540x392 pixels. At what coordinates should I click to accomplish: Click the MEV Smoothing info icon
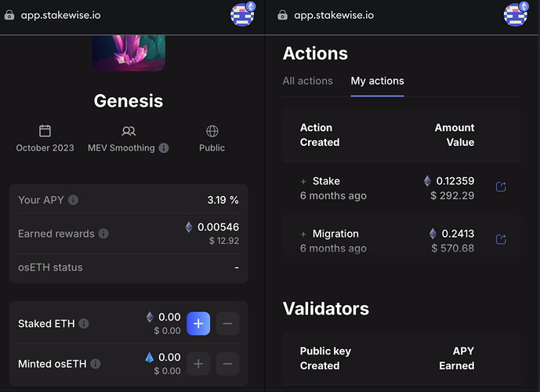tap(164, 148)
